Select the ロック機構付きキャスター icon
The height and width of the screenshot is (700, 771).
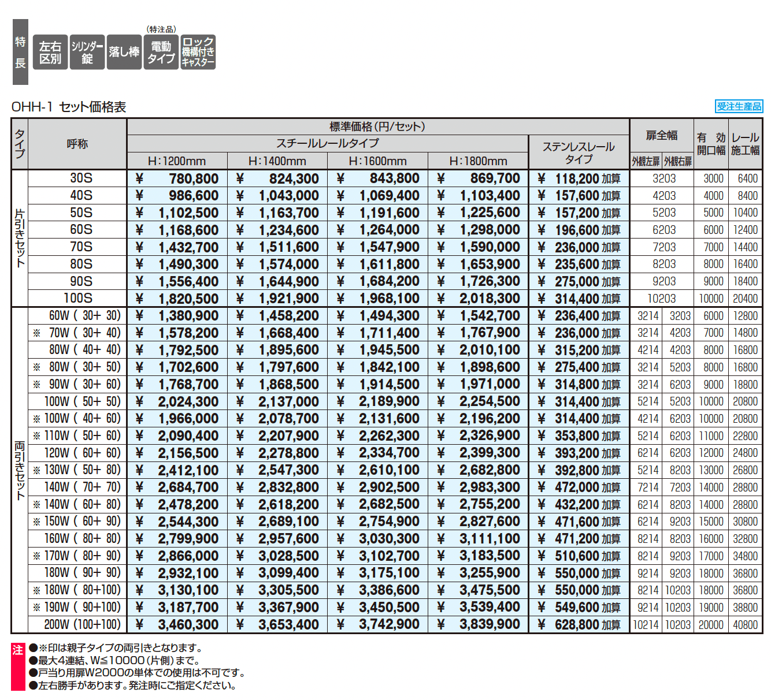coord(198,53)
